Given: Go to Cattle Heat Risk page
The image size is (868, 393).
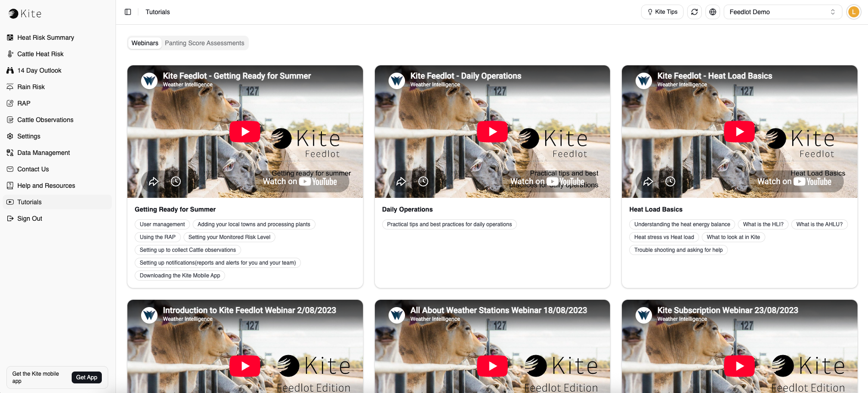Looking at the screenshot, I should 58,54.
